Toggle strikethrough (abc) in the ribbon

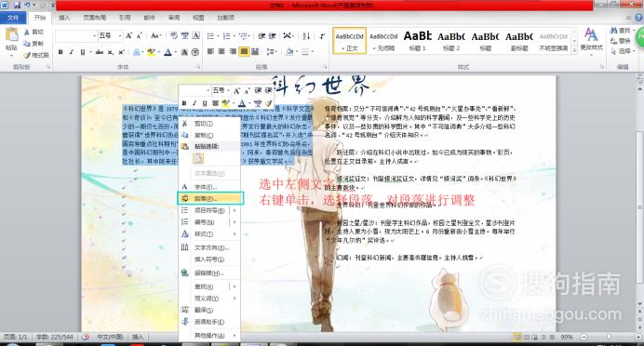[x=99, y=52]
